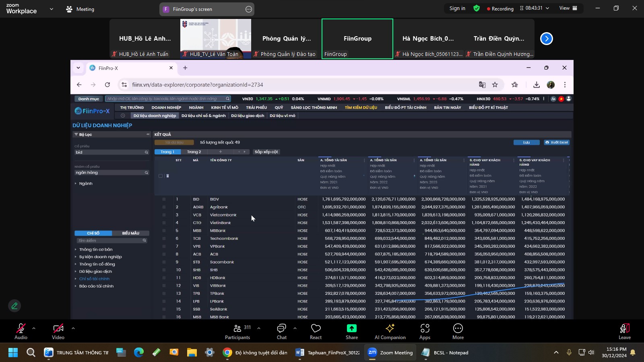Reload the FiinPro-X browser page
The width and height of the screenshot is (644, 362).
pyautogui.click(x=107, y=84)
